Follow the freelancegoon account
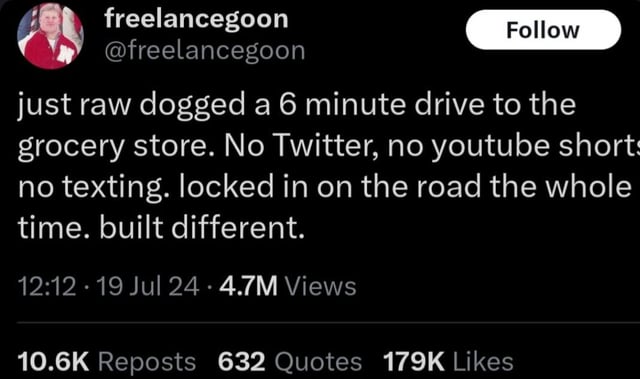This screenshot has width=640, height=379. (x=543, y=30)
